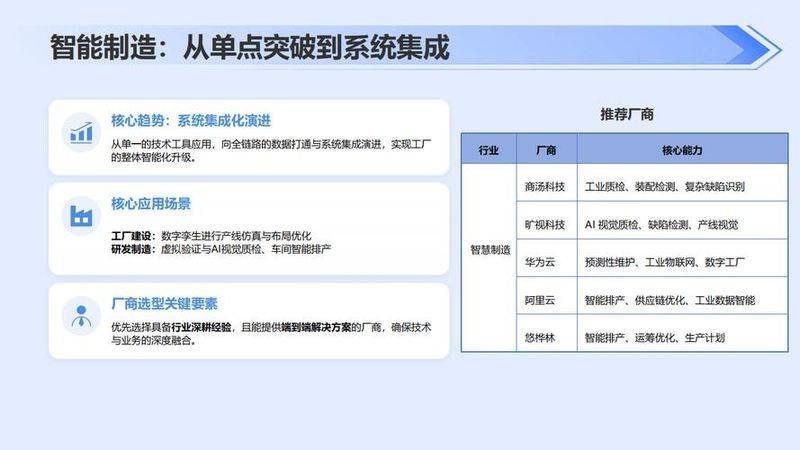Click the person icon beside 厂商选型关键要素
This screenshot has height=450, width=800.
tap(81, 316)
